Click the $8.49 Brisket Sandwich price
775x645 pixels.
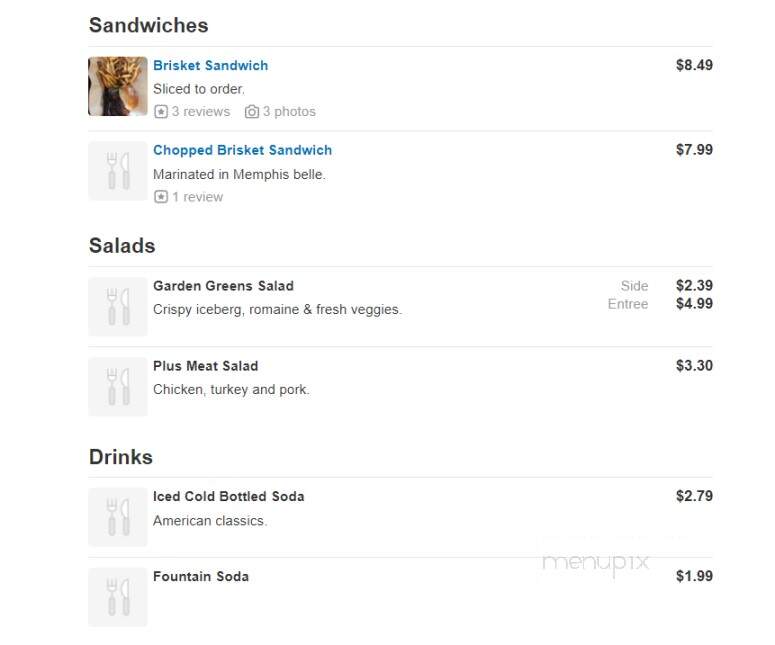point(694,65)
